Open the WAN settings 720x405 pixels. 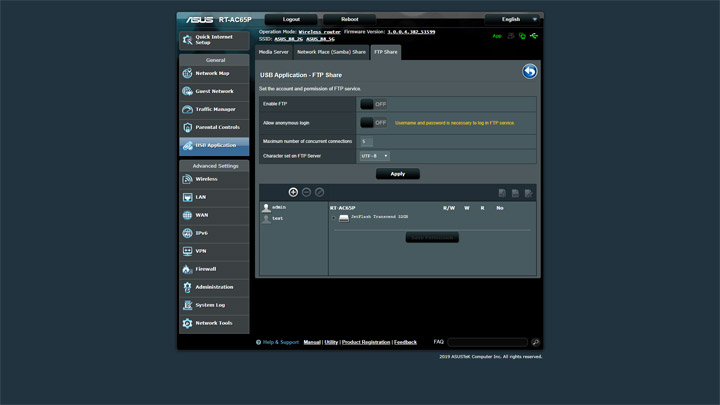[214, 215]
